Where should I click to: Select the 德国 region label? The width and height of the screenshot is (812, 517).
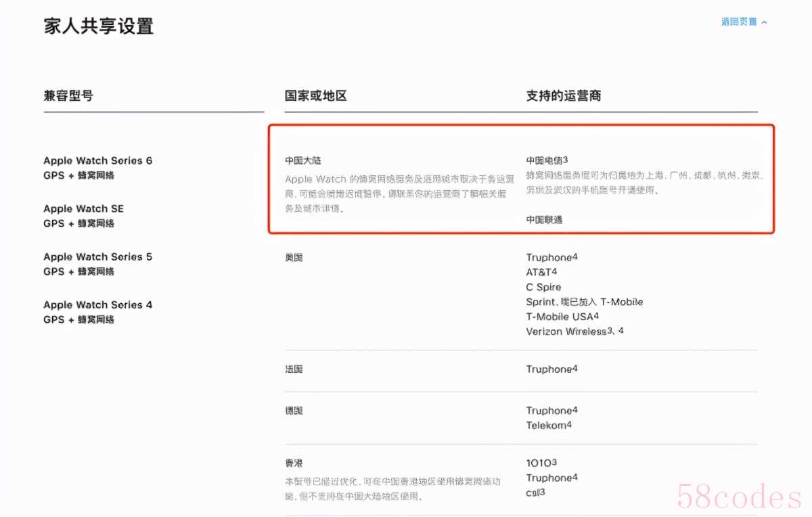click(x=294, y=410)
